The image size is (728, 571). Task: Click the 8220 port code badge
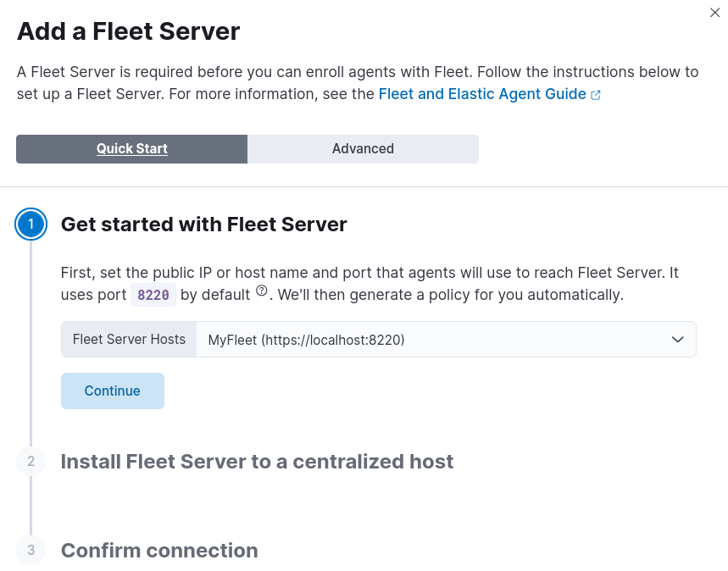coord(153,296)
